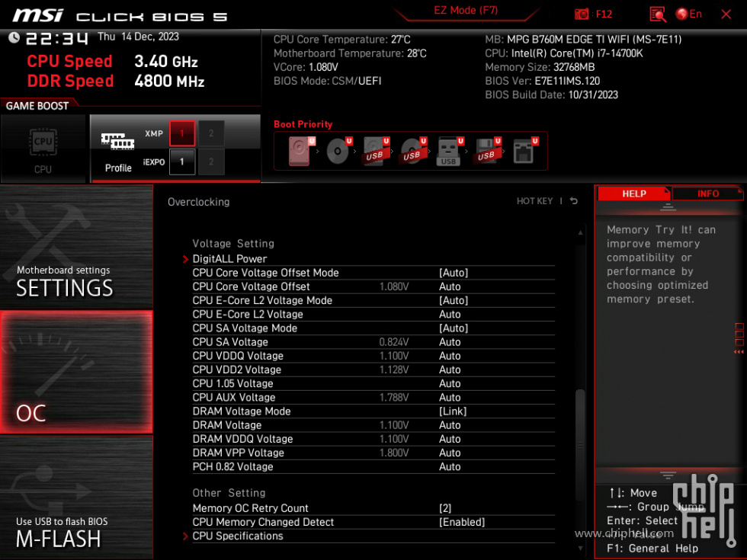
Task: Click the GAME BOOST CPU chip icon
Action: point(43,142)
